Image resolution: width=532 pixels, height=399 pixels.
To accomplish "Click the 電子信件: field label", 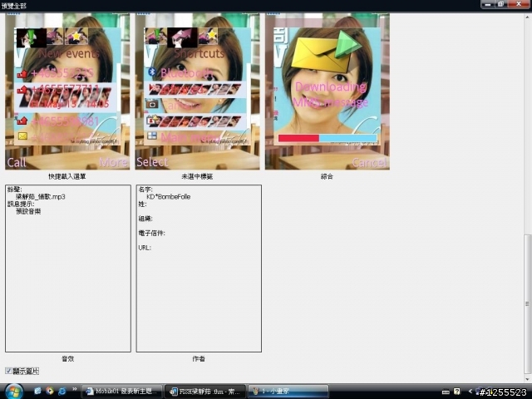I will [x=151, y=233].
